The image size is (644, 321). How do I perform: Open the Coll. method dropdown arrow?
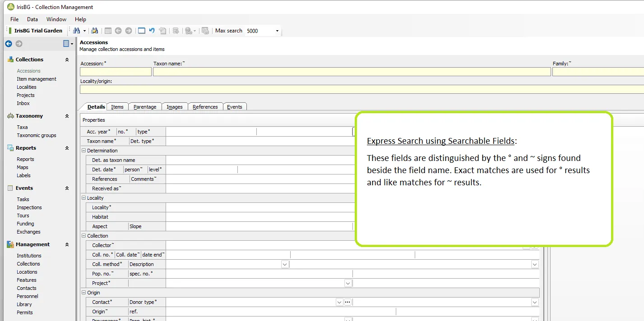pyautogui.click(x=285, y=264)
